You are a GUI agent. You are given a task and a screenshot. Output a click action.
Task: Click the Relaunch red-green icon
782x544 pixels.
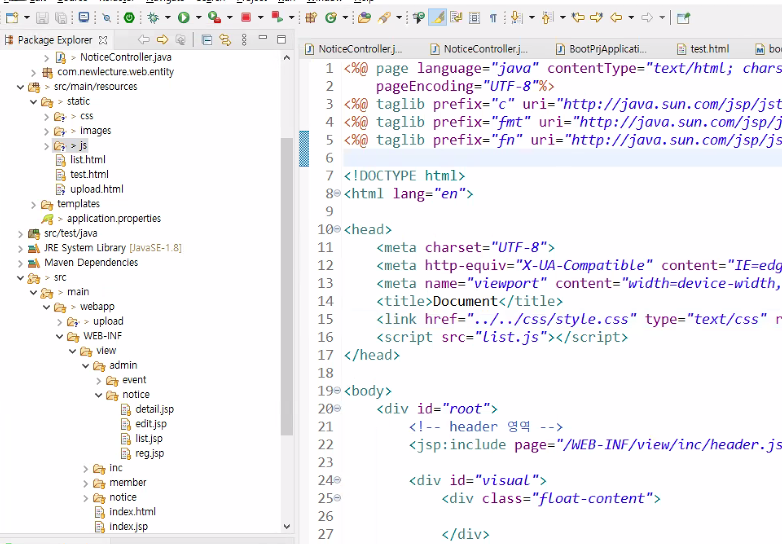coord(277,18)
